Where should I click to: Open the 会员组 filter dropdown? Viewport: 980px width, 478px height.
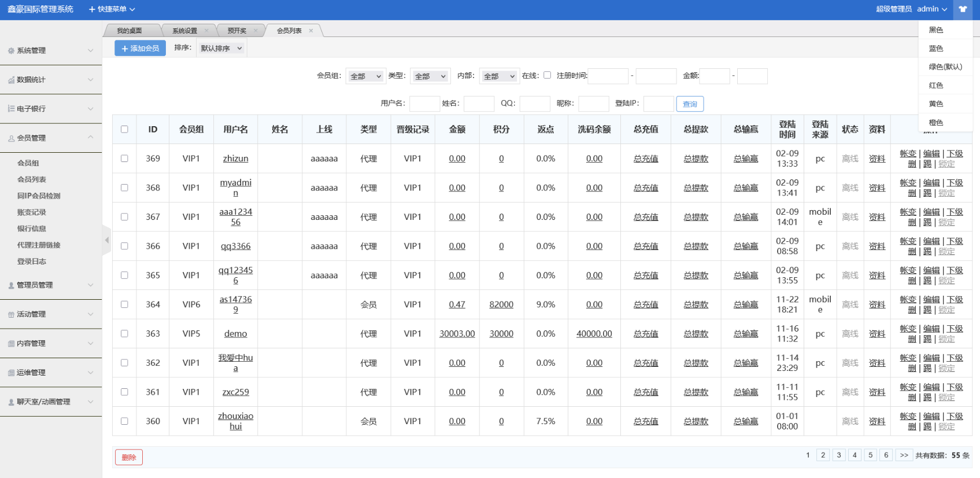pos(365,76)
